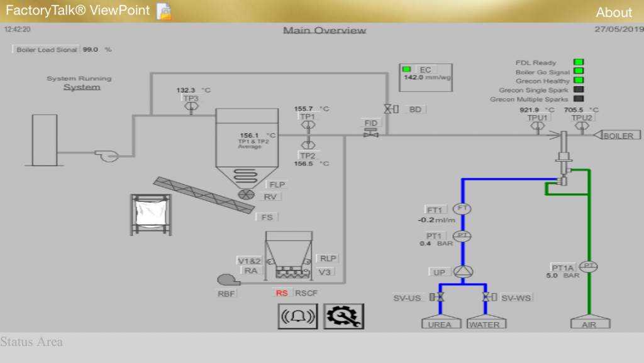Image resolution: width=644 pixels, height=363 pixels.
Task: Open the alarm bell button
Action: 297,316
